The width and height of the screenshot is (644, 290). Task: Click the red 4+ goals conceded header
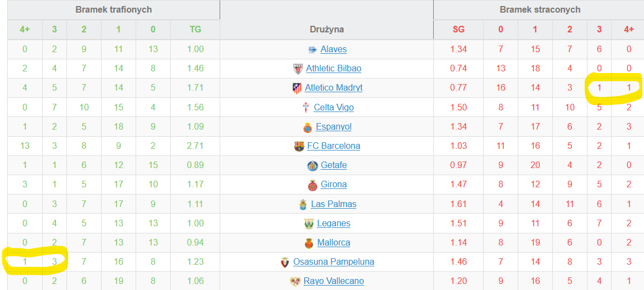pos(629,30)
